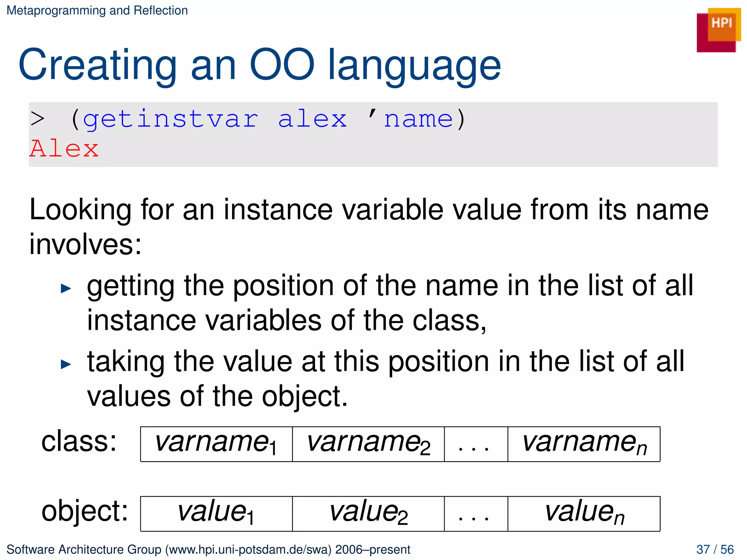The height and width of the screenshot is (560, 747).
Task: Click the varnamen cell in class row
Action: coord(584,444)
